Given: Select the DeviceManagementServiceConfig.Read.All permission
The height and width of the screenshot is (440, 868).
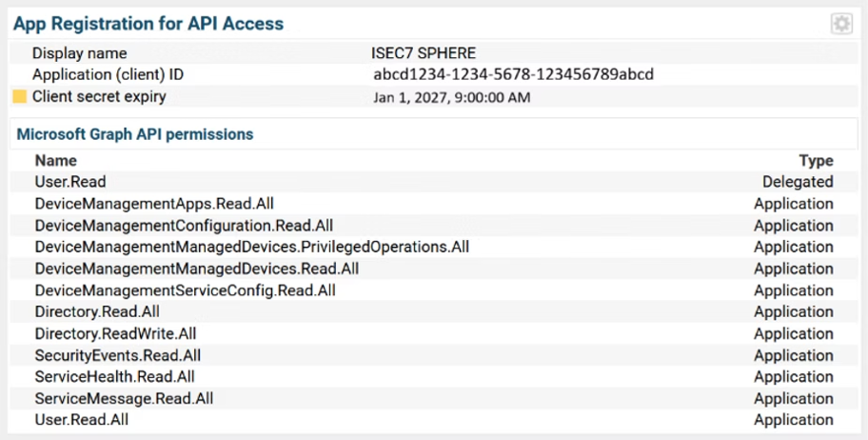Looking at the screenshot, I should (x=185, y=290).
